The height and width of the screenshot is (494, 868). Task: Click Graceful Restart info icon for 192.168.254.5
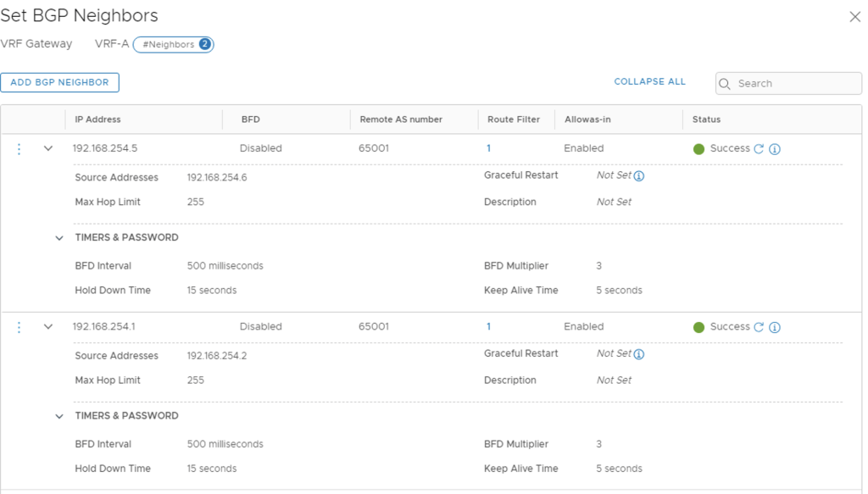(x=639, y=176)
